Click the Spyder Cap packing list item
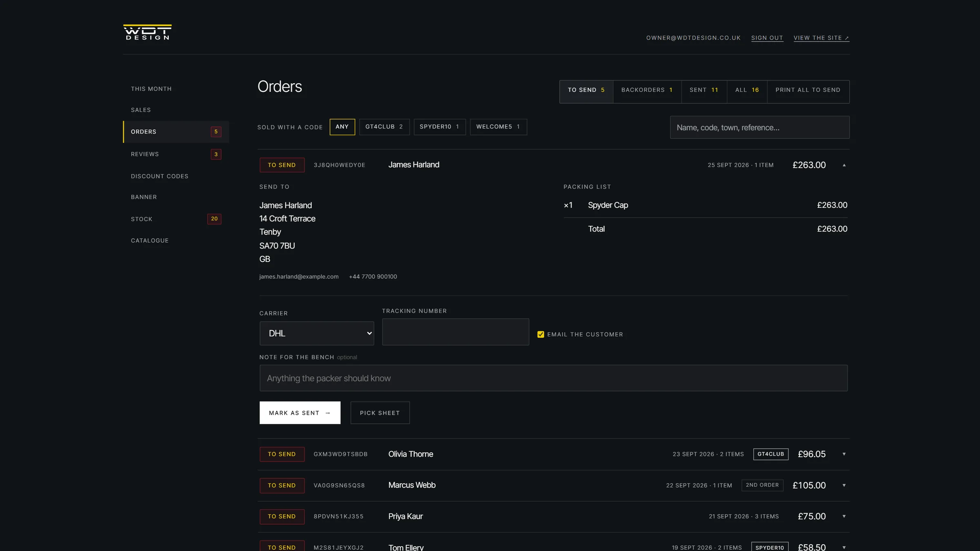The height and width of the screenshot is (551, 980). (608, 205)
